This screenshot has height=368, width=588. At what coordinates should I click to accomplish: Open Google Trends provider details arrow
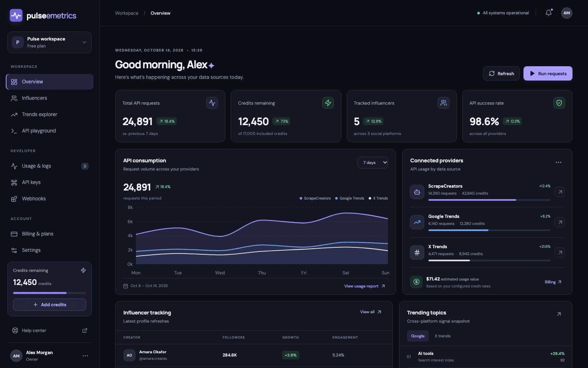[x=560, y=222]
